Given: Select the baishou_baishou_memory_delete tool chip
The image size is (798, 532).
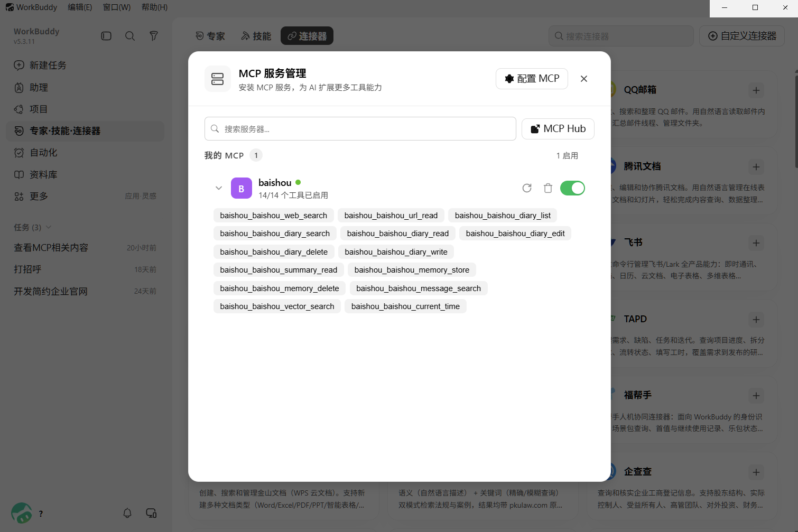Looking at the screenshot, I should pos(280,288).
